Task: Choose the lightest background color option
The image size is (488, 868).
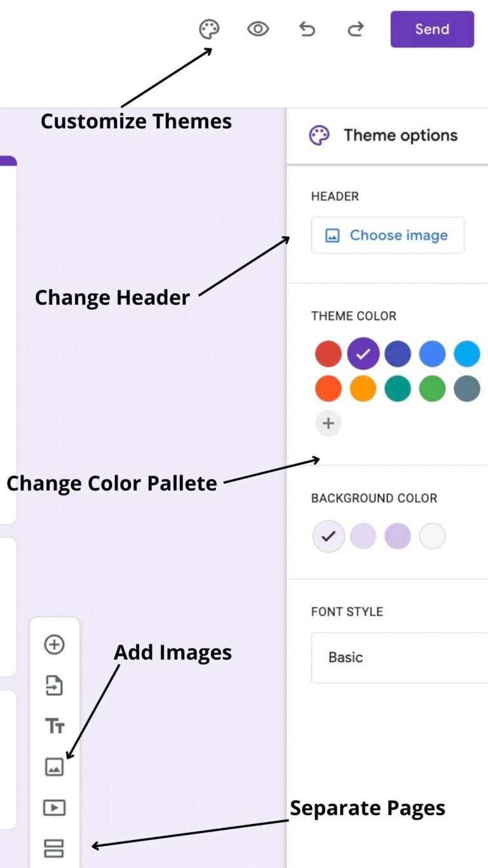Action: 432,536
